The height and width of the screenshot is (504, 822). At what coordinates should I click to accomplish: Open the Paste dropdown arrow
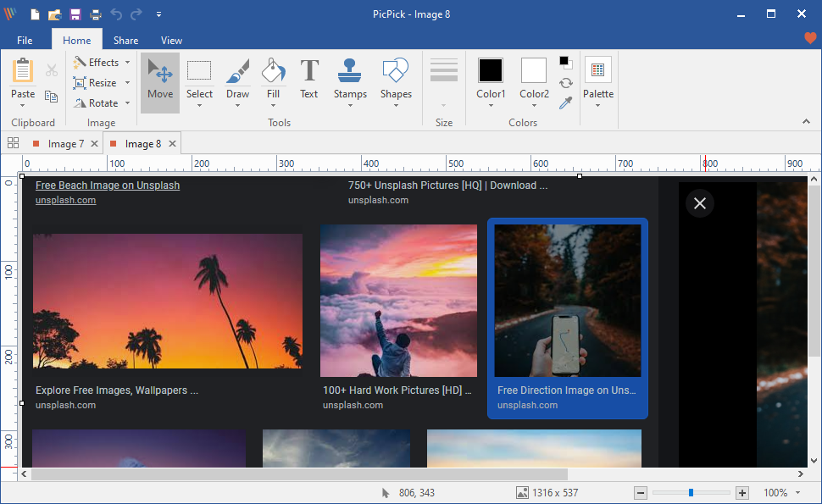[23, 105]
